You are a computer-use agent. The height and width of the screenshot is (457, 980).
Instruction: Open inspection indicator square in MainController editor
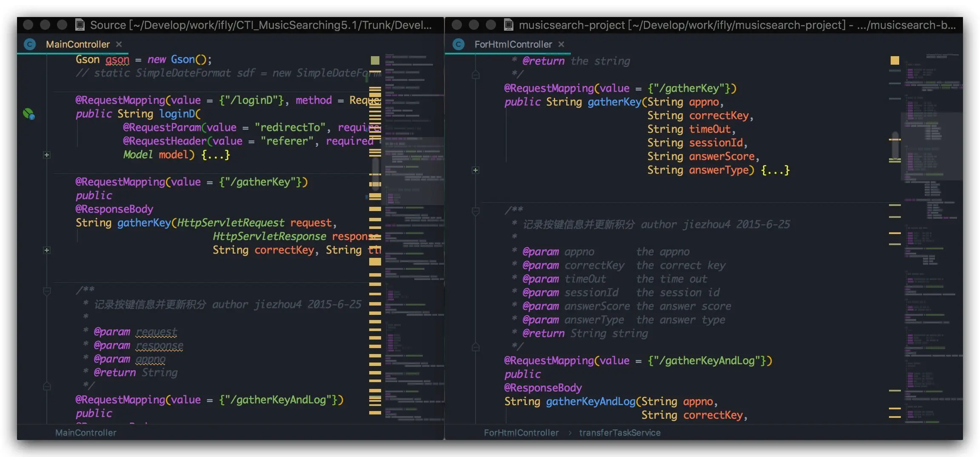pos(375,60)
